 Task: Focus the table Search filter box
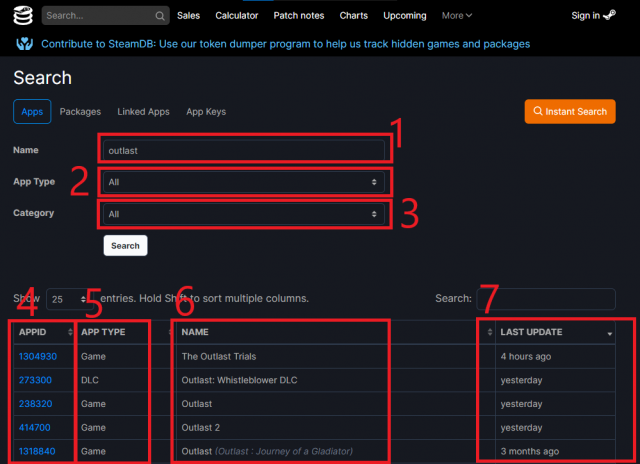[545, 299]
